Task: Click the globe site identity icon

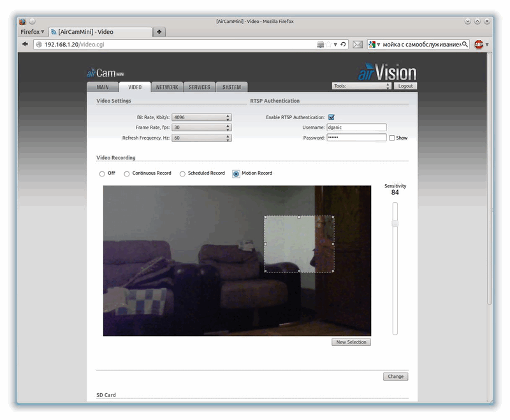Action: (x=39, y=45)
